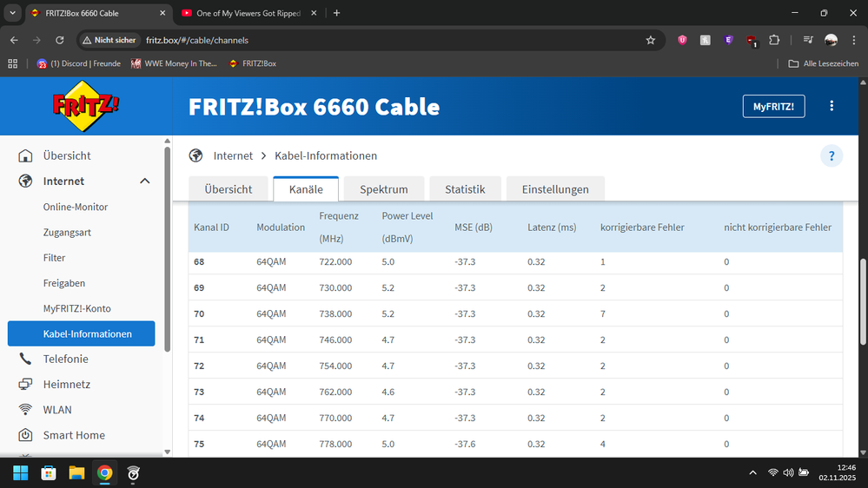Open Alle Lesezeichen folder
The image size is (868, 488).
tap(823, 63)
